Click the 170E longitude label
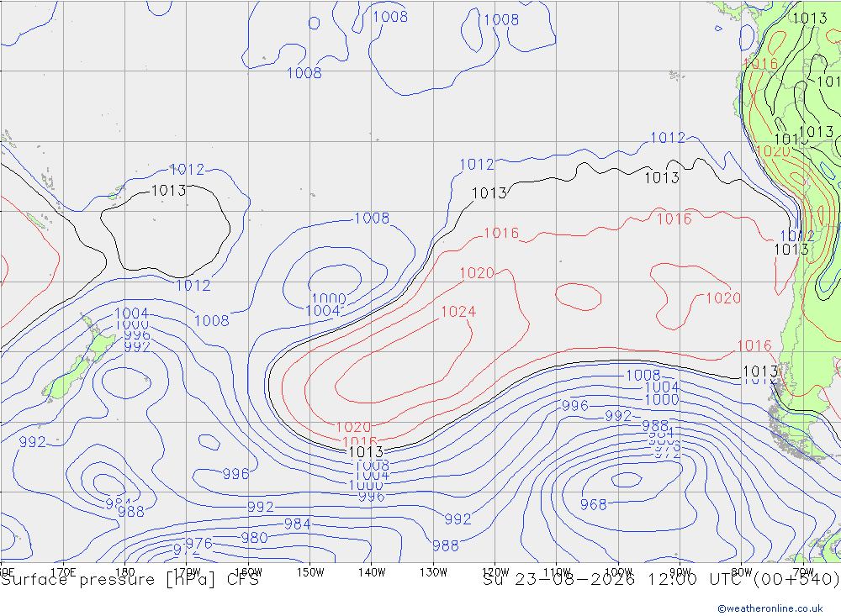The width and height of the screenshot is (841, 616). pyautogui.click(x=63, y=572)
